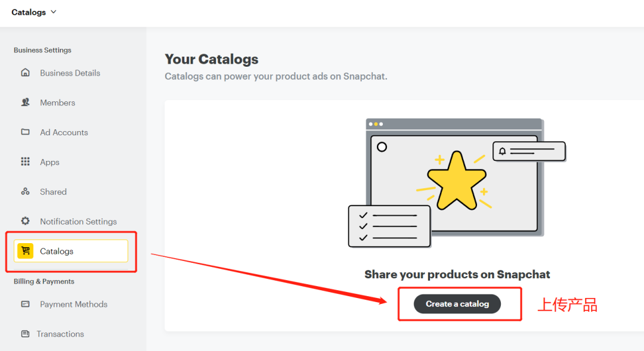Go to Ad Accounts section
The height and width of the screenshot is (351, 644).
point(64,132)
